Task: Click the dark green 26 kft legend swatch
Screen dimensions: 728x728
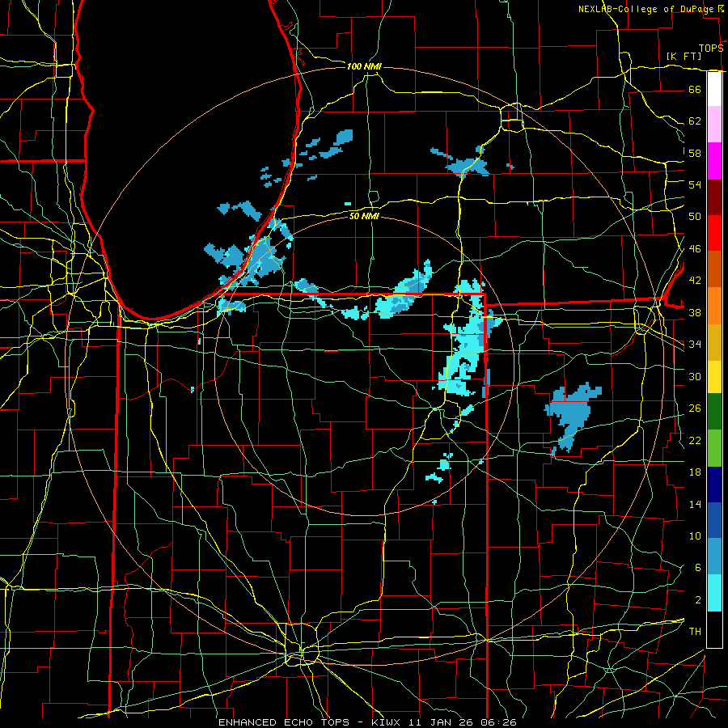Action: pyautogui.click(x=714, y=412)
